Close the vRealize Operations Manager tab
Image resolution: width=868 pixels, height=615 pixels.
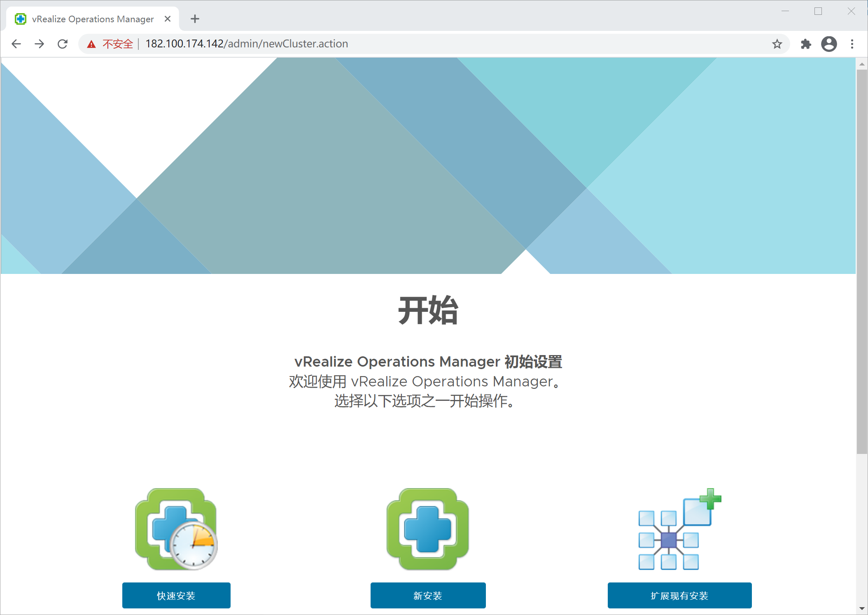click(x=168, y=19)
